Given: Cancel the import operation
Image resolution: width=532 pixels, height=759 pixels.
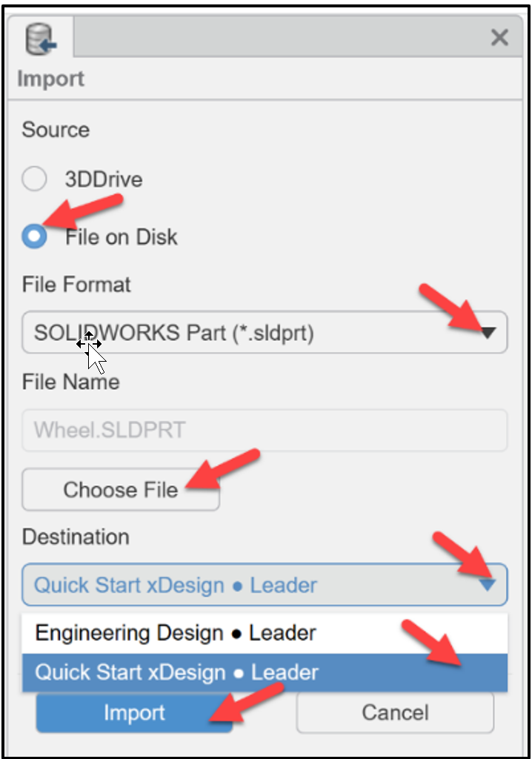Looking at the screenshot, I should [x=395, y=712].
